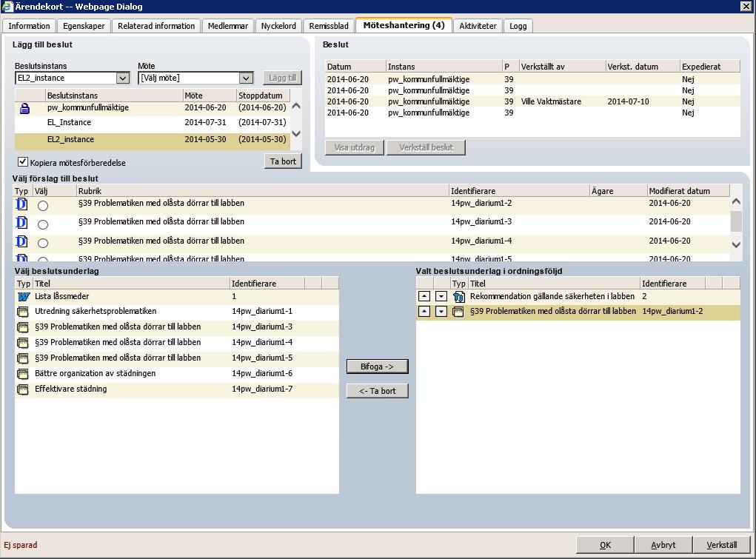Click the bottom Verkställ button
The width and height of the screenshot is (756, 559).
pos(722,545)
